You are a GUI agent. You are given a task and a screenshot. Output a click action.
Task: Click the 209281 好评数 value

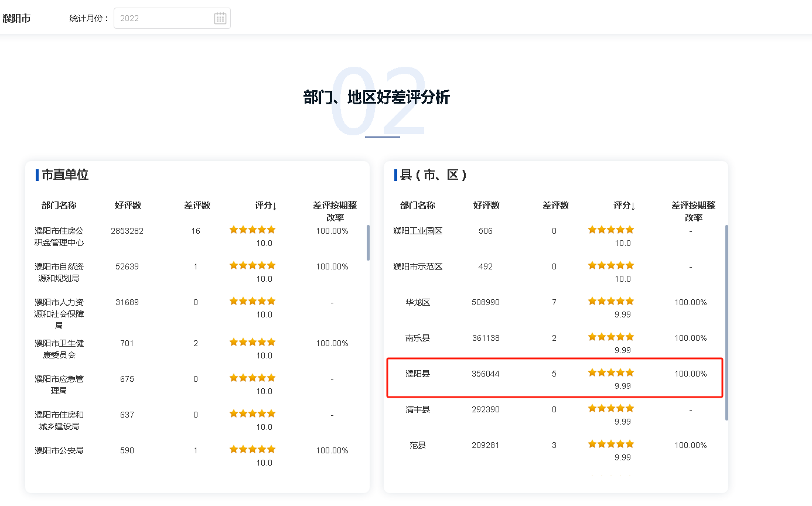click(486, 445)
